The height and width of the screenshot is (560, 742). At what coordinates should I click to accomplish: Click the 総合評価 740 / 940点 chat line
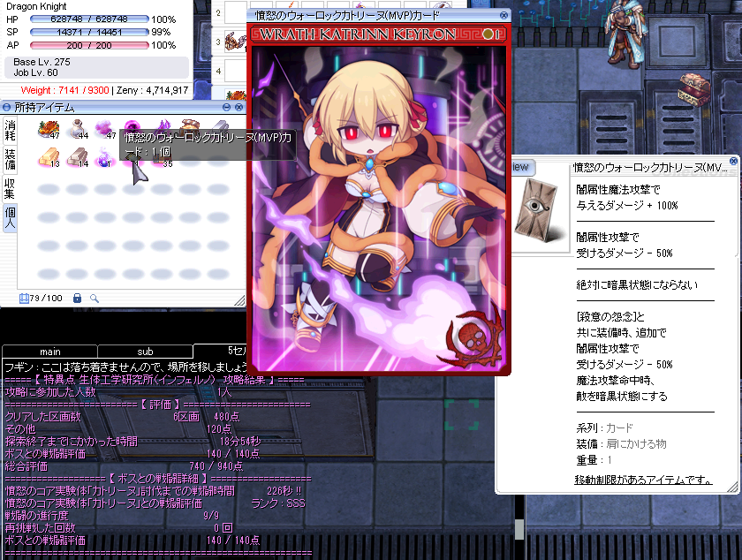[124, 466]
